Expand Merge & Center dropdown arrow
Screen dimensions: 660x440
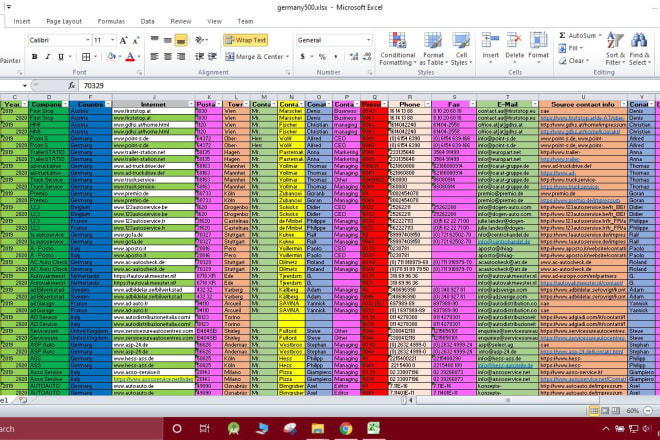[287, 56]
